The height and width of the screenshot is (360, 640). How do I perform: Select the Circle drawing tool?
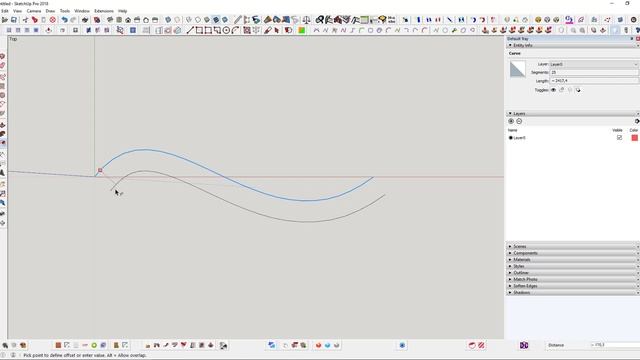pyautogui.click(x=226, y=30)
